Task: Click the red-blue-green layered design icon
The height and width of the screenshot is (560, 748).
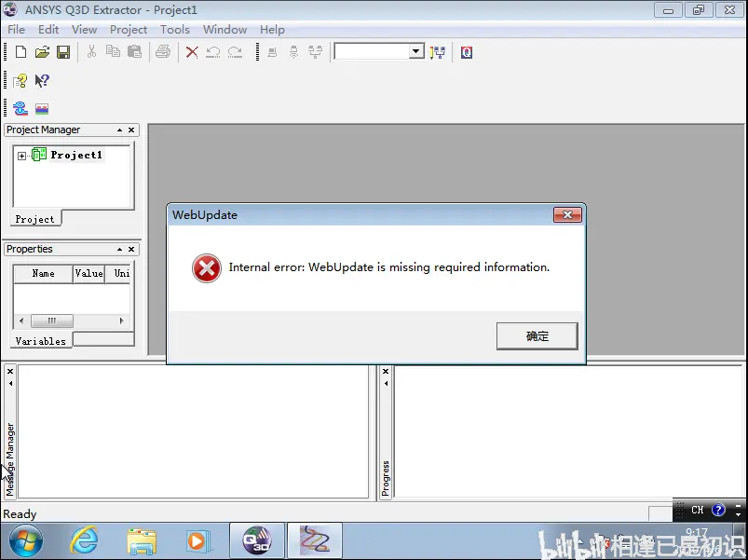Action: pyautogui.click(x=42, y=109)
